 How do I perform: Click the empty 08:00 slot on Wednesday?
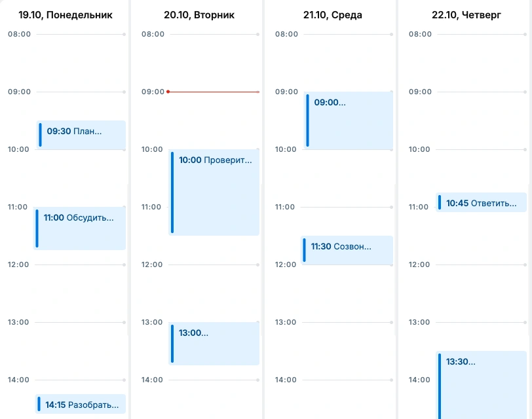[x=348, y=63]
